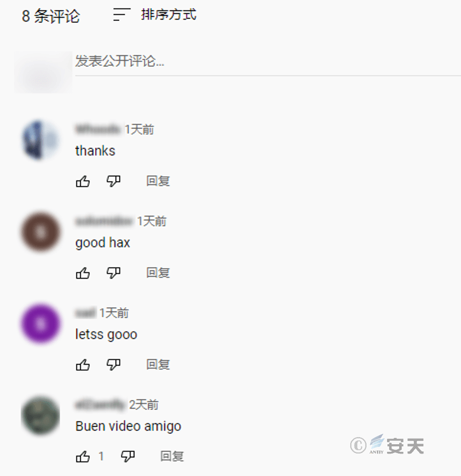Like the "thanks" comment
This screenshot has height=476, width=461.
pyautogui.click(x=83, y=181)
